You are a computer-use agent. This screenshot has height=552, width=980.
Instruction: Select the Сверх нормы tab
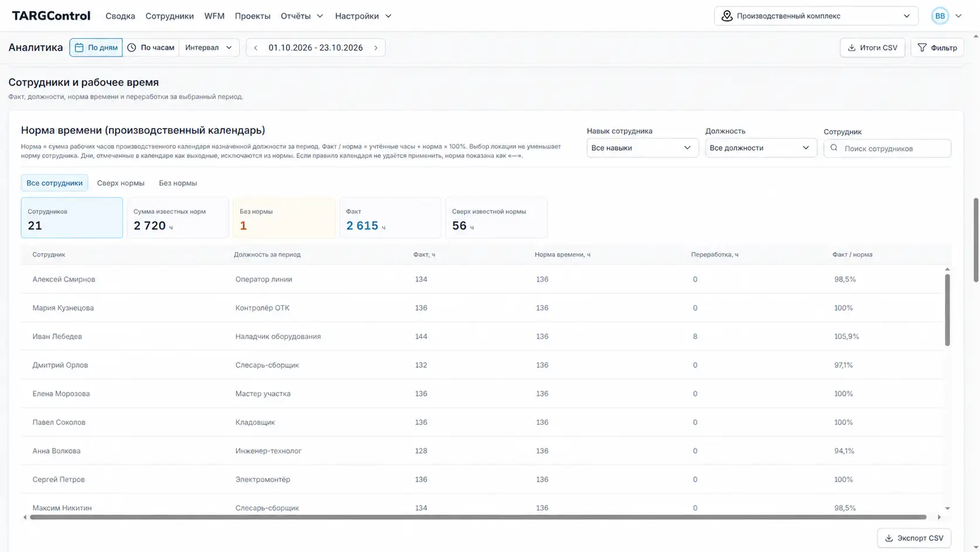121,183
